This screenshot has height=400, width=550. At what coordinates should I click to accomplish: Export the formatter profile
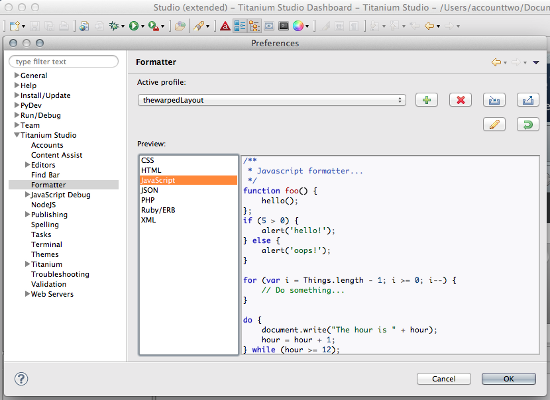point(528,100)
